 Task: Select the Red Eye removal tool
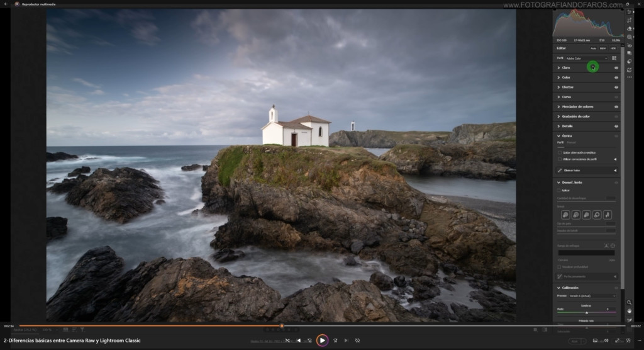click(x=629, y=46)
